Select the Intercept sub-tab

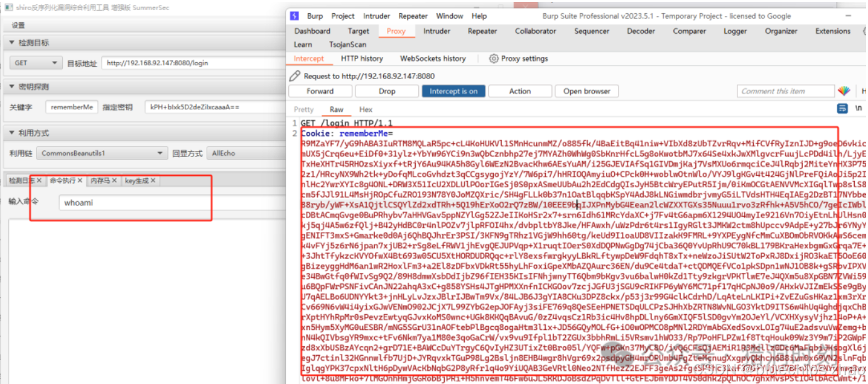[x=309, y=58]
